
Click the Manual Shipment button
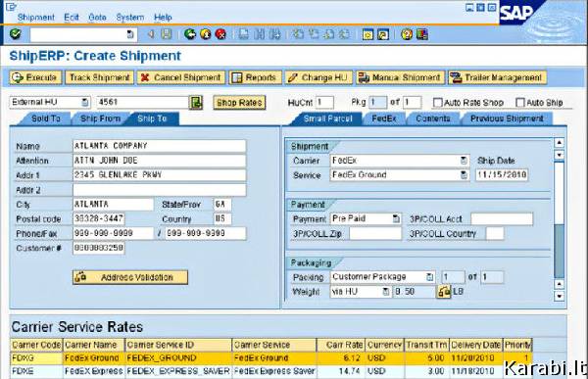point(401,77)
